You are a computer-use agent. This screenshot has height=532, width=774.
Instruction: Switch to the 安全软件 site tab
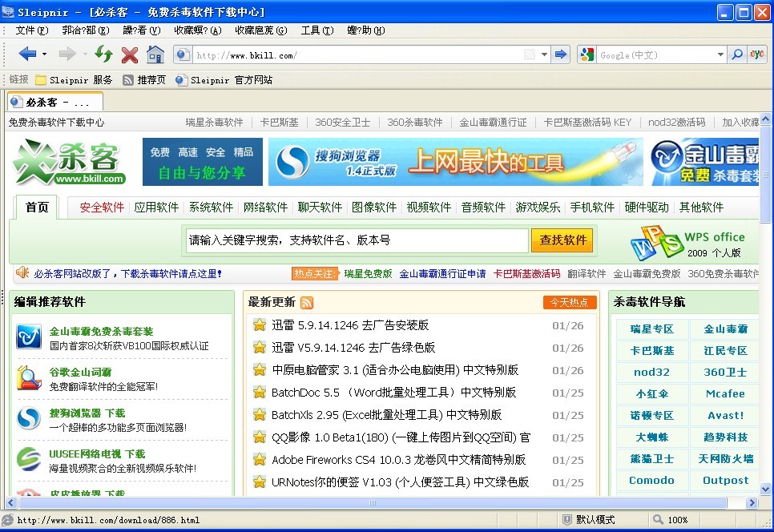click(x=102, y=207)
